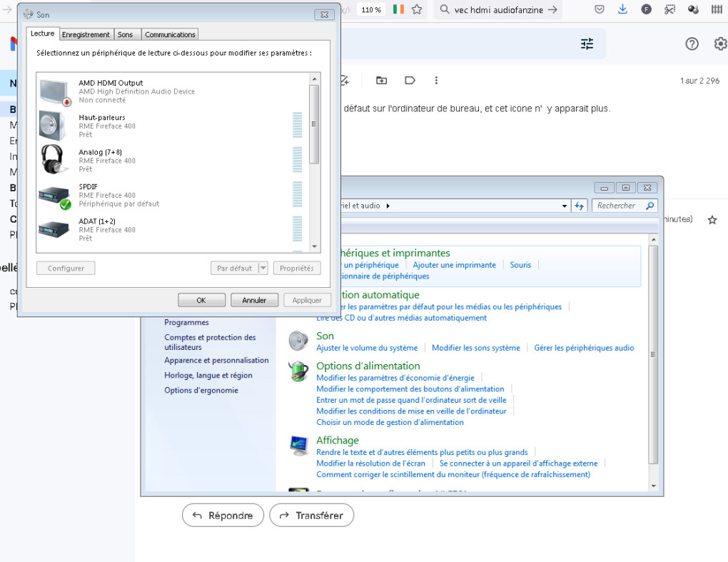Switch to the Enregistrement tab
The width and height of the screenshot is (728, 562).
point(86,34)
